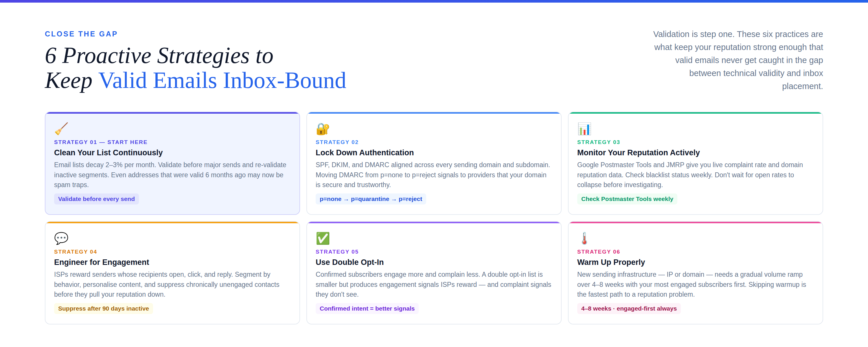Screen dimensions: 868x347
Task: Click the broom icon in Strategy 01
Action: (x=61, y=129)
